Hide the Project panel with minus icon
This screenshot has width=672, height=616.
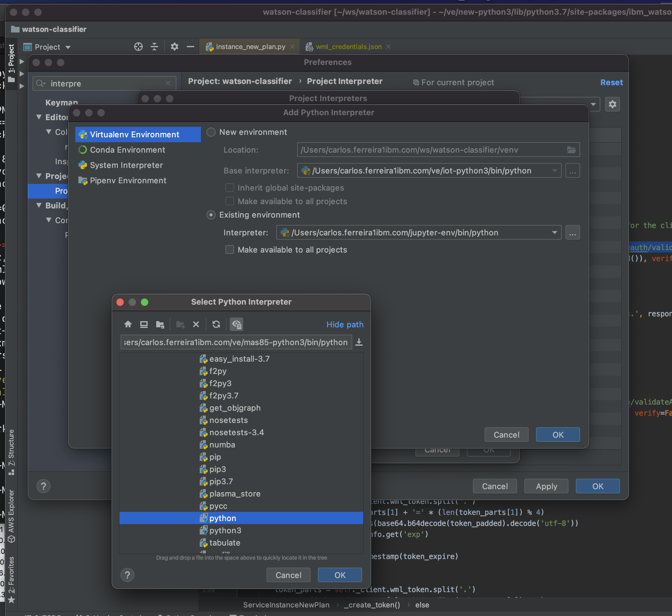pyautogui.click(x=190, y=47)
